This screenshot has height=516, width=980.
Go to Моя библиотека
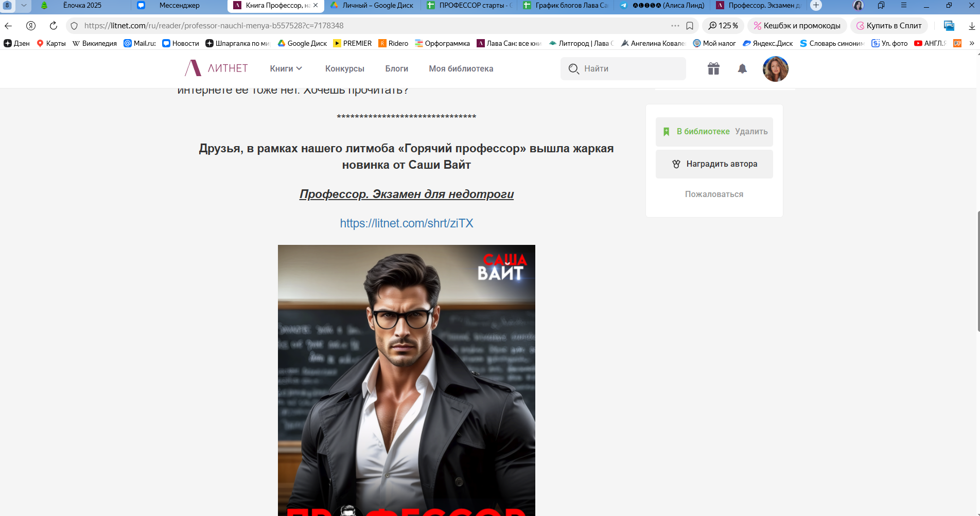tap(461, 68)
